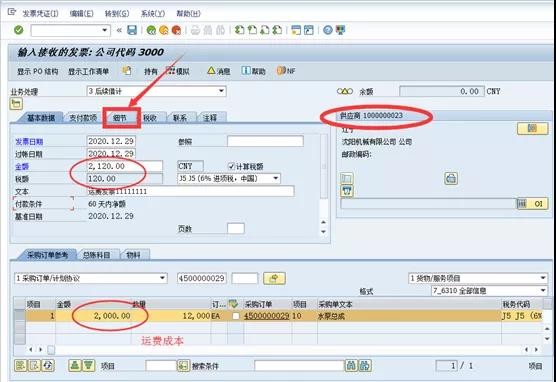Click the red Cancel toolbar icon

(176, 31)
